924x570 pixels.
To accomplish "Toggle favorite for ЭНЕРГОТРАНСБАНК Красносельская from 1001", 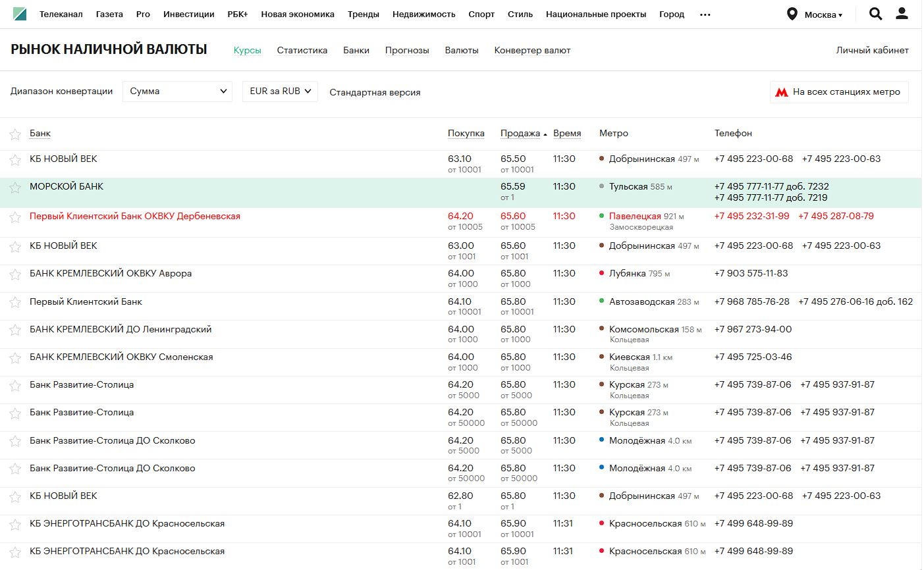I will (15, 552).
